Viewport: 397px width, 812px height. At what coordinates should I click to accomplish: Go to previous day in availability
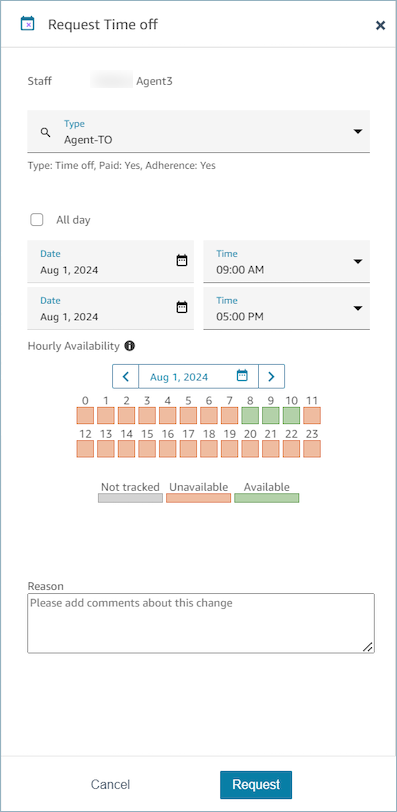(126, 376)
